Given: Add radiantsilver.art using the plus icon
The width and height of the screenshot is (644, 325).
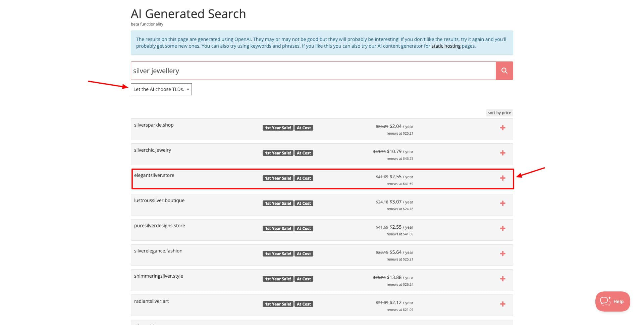Looking at the screenshot, I should 502,304.
